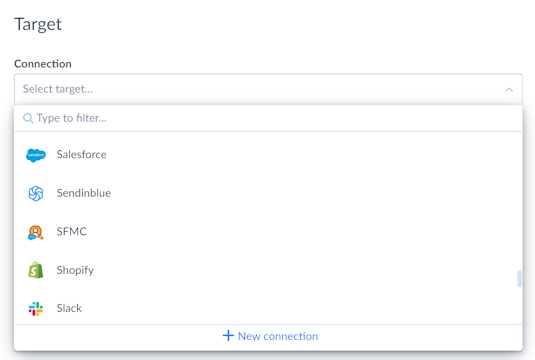
Task: Click the dropdown list scrollbar thumb
Action: point(519,279)
